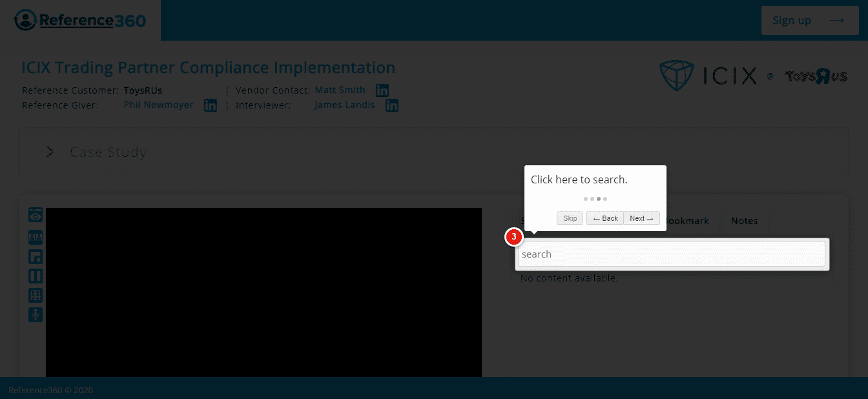This screenshot has width=868, height=399.
Task: Click the ICIX company logo
Action: point(708,76)
